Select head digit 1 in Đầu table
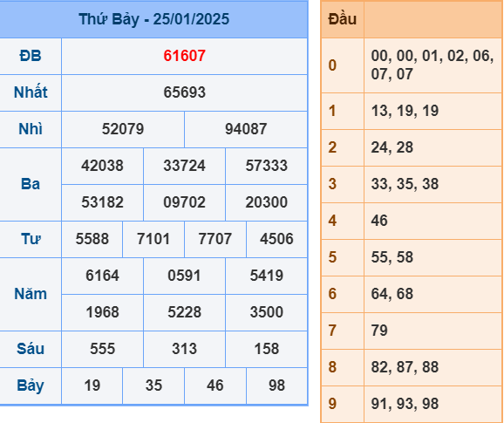The width and height of the screenshot is (504, 423). 332,112
